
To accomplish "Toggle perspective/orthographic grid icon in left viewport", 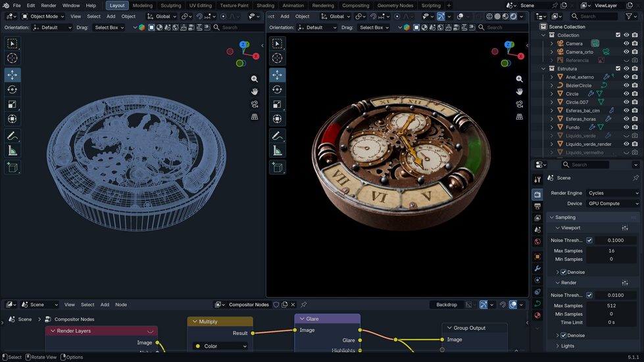I will coord(255,117).
